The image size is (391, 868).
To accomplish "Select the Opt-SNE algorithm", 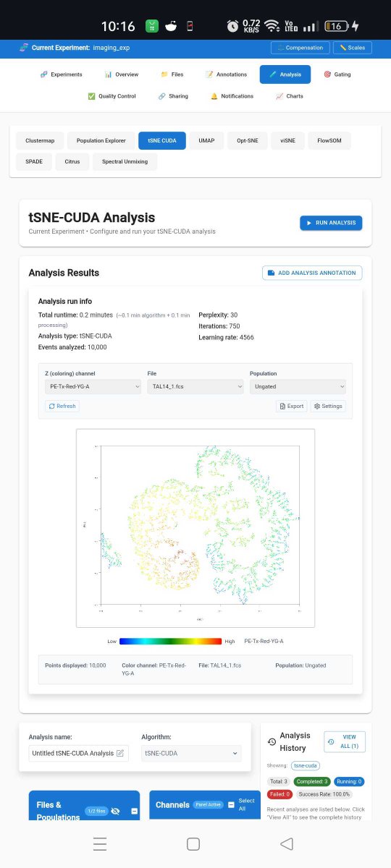I will pyautogui.click(x=248, y=141).
